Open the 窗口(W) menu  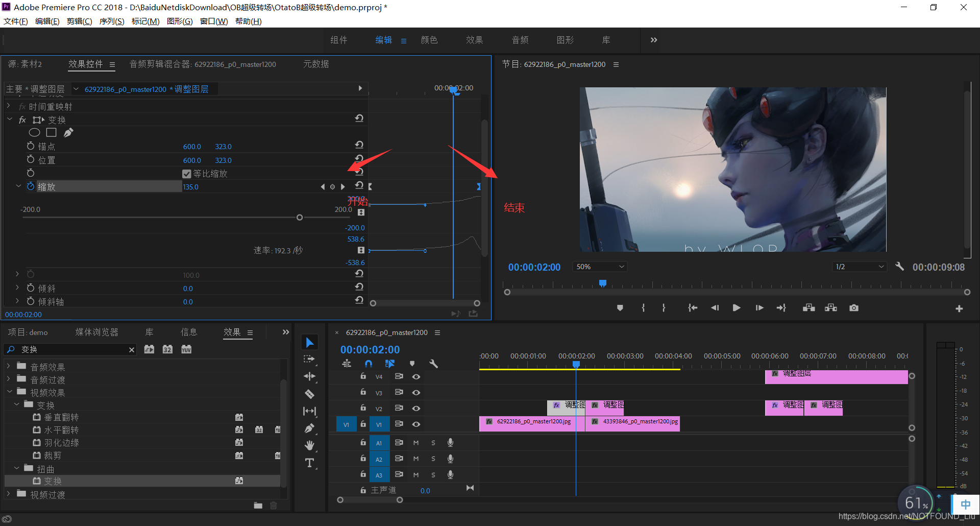pos(214,21)
